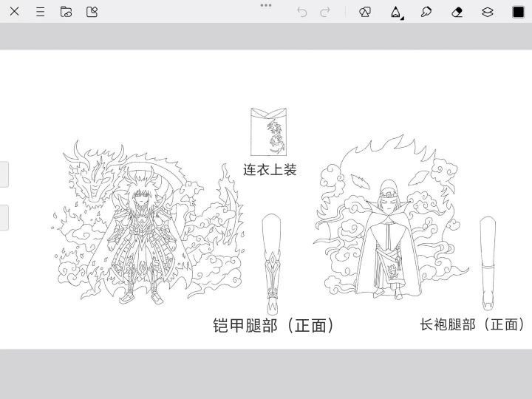Open the hamburger menu
This screenshot has height=399, width=532.
(x=41, y=12)
